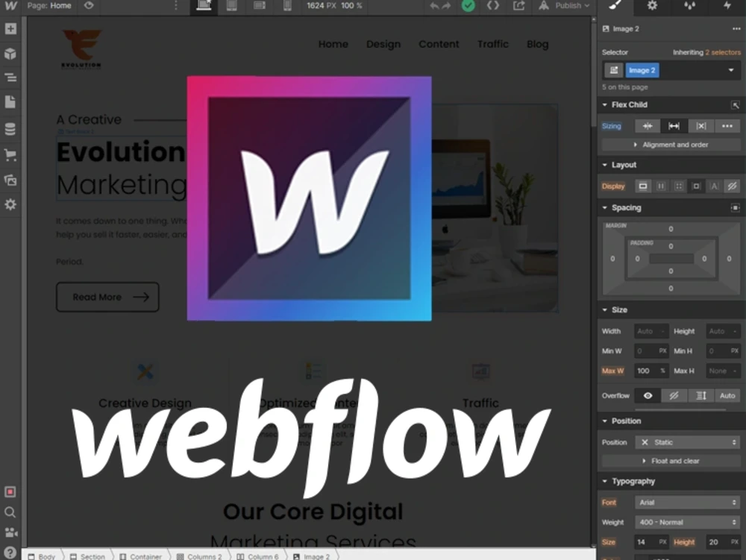Open project Settings gear in left sidebar
The height and width of the screenshot is (560, 746).
10,204
